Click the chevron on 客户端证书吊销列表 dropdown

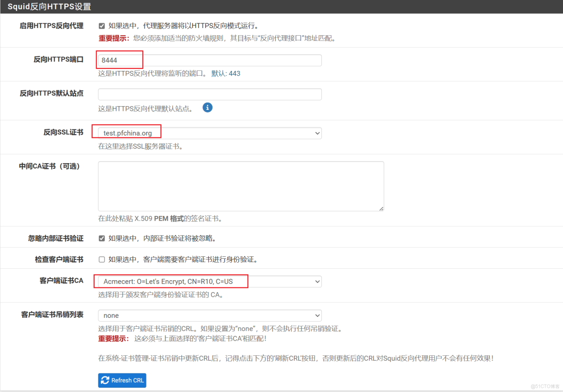[x=317, y=315]
